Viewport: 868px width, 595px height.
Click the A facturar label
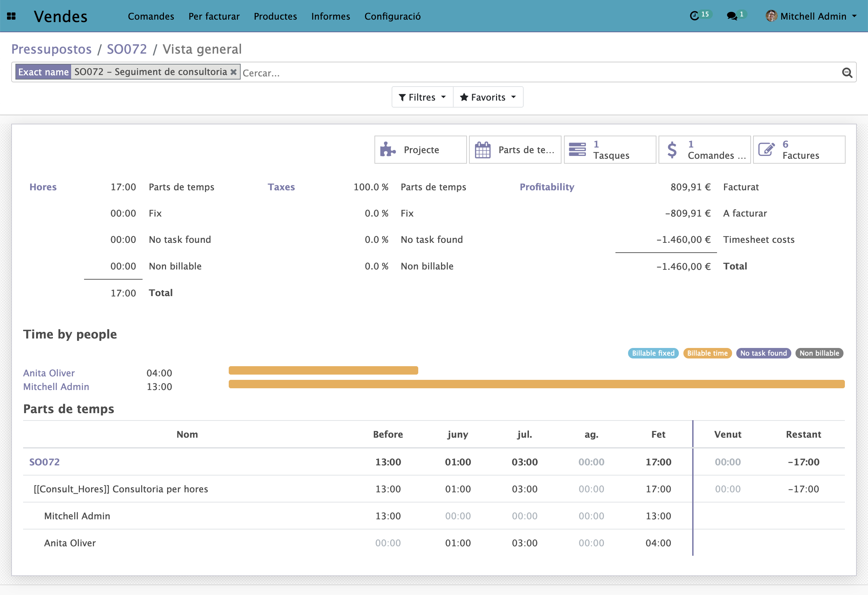(x=745, y=213)
